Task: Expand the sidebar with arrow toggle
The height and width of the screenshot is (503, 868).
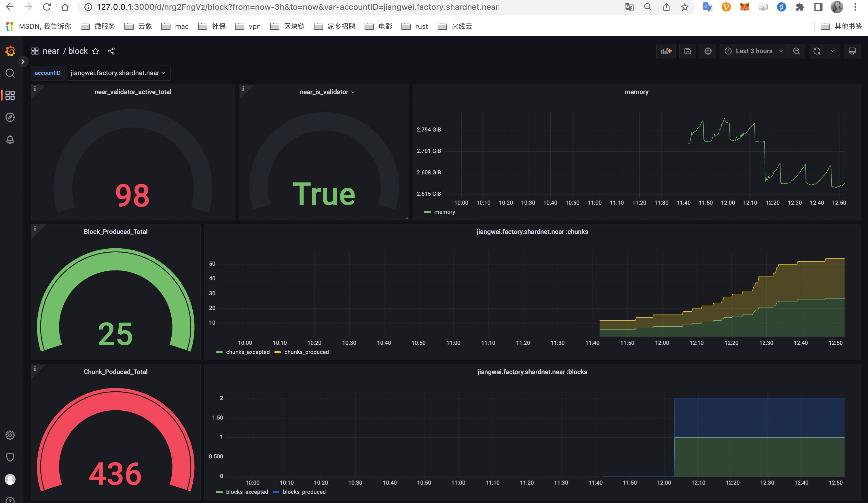Action: tap(23, 62)
